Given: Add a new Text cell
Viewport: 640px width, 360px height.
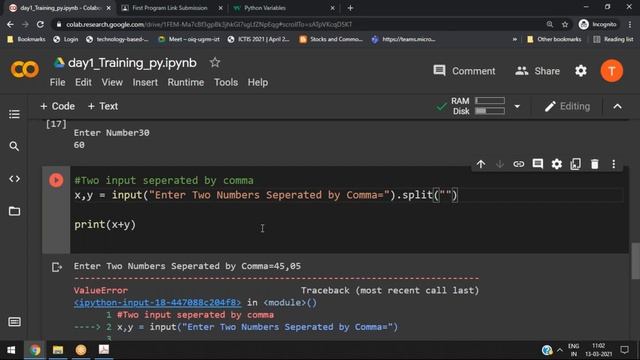Looking at the screenshot, I should click(103, 106).
